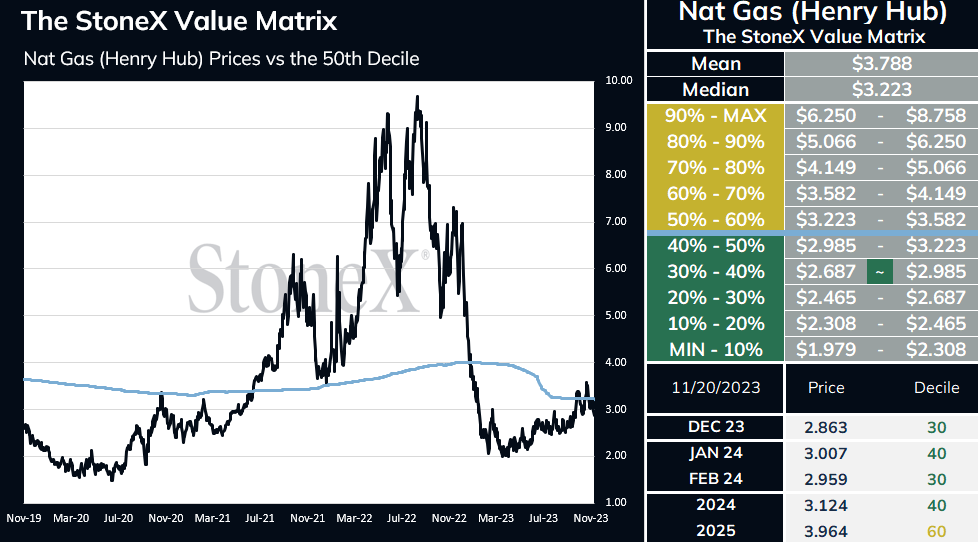The width and height of the screenshot is (978, 542).
Task: Click the 2024 strip price 3.124
Action: [826, 506]
